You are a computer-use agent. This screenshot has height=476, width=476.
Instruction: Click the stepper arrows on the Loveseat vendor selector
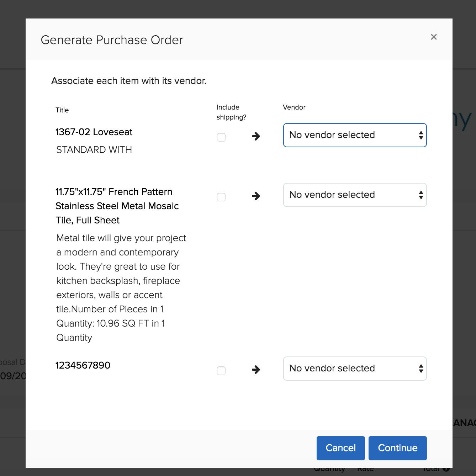421,135
